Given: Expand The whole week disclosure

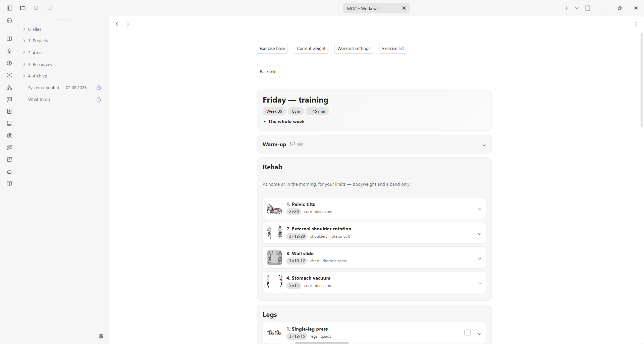Looking at the screenshot, I should point(284,121).
